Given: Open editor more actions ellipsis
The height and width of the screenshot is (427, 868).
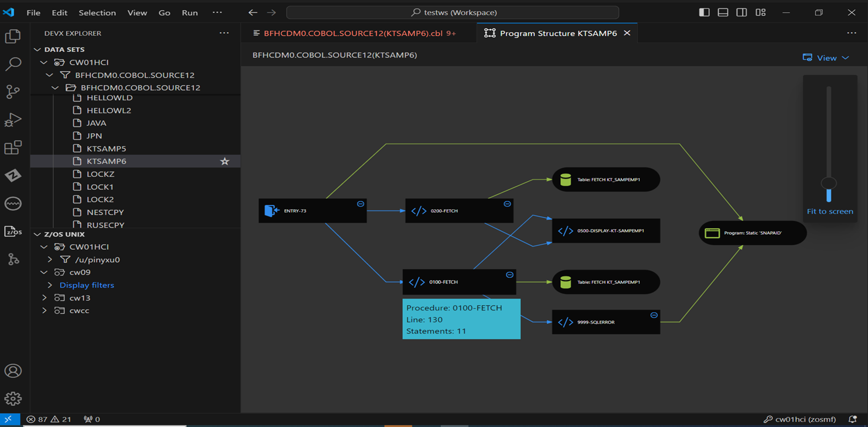Looking at the screenshot, I should 852,33.
